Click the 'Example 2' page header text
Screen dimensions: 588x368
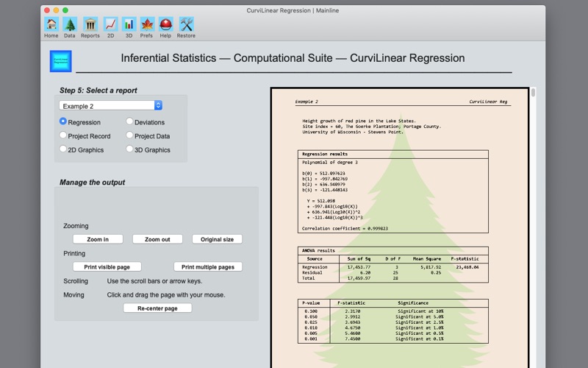(x=306, y=102)
